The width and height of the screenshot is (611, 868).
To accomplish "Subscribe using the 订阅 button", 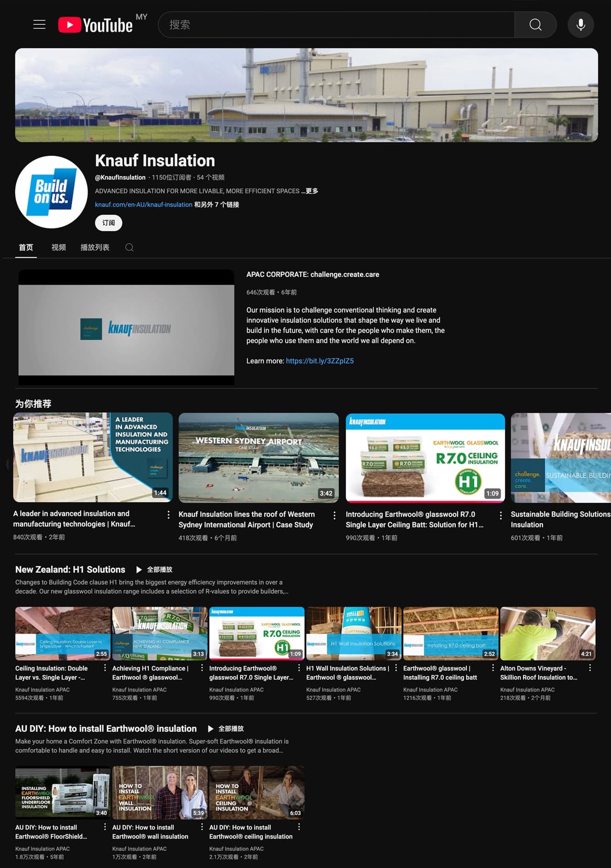I will tap(108, 223).
